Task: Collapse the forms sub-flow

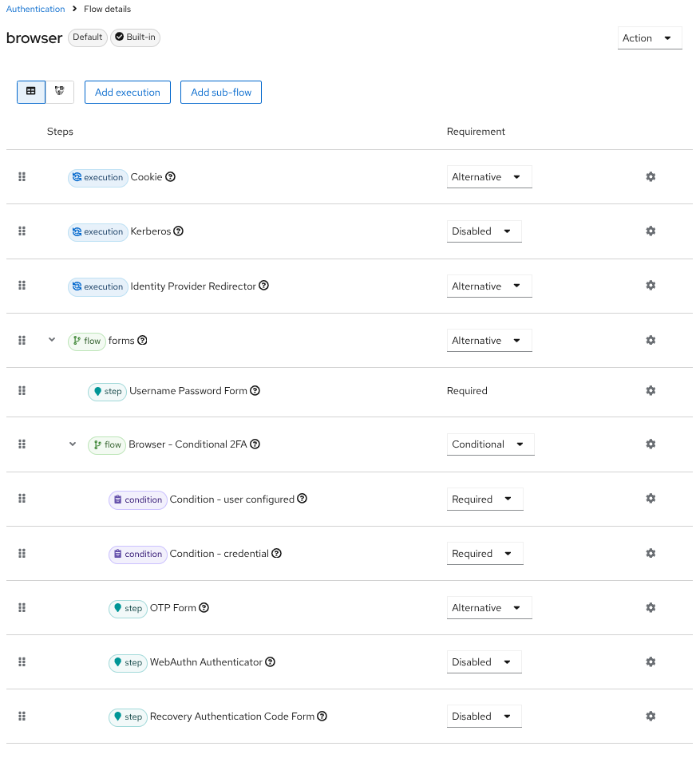Action: (x=51, y=340)
